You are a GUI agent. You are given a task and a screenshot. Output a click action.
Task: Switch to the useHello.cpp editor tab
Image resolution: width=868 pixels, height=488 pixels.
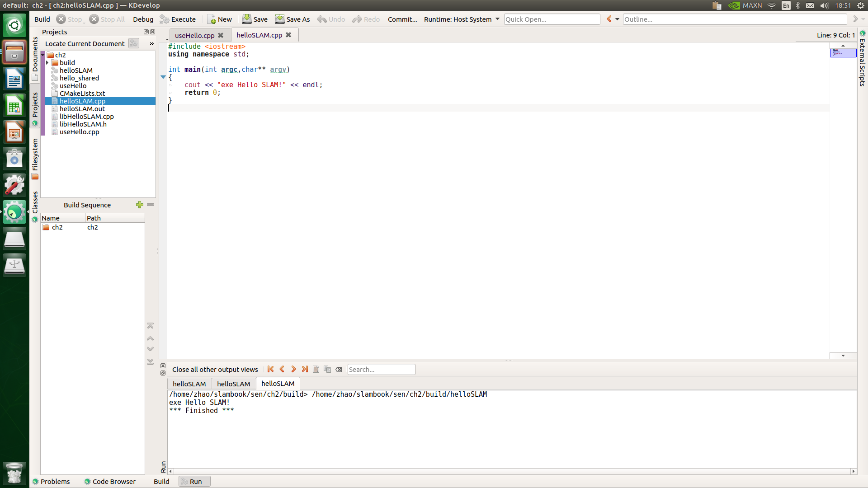(x=194, y=35)
